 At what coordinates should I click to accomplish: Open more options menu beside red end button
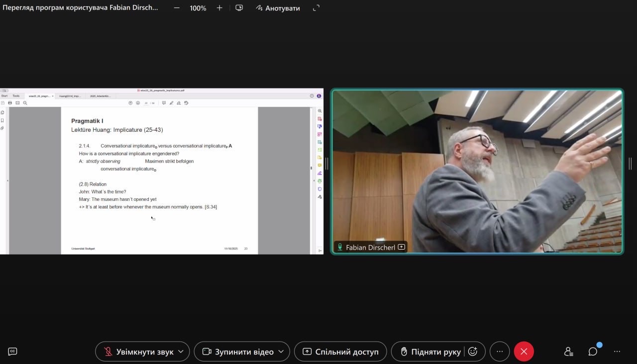(500, 352)
